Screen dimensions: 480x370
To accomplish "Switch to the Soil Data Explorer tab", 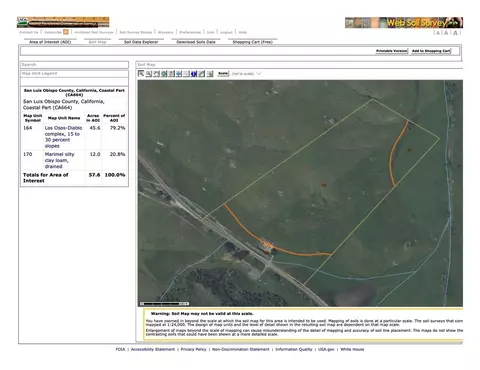I will click(141, 42).
